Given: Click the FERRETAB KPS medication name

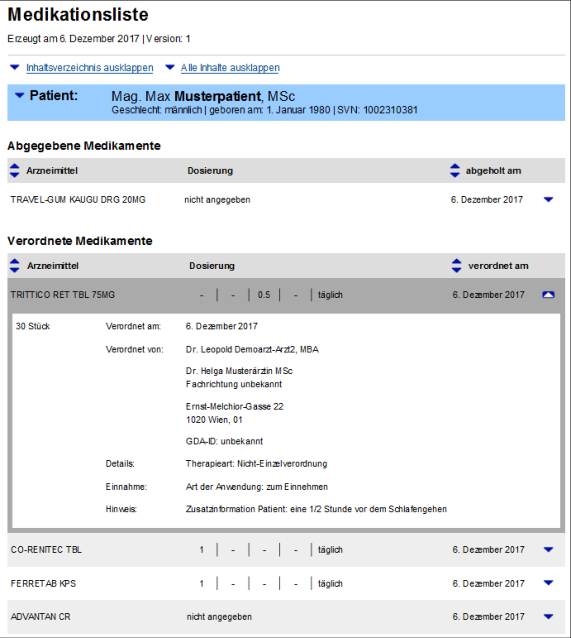Looking at the screenshot, I should tap(43, 583).
